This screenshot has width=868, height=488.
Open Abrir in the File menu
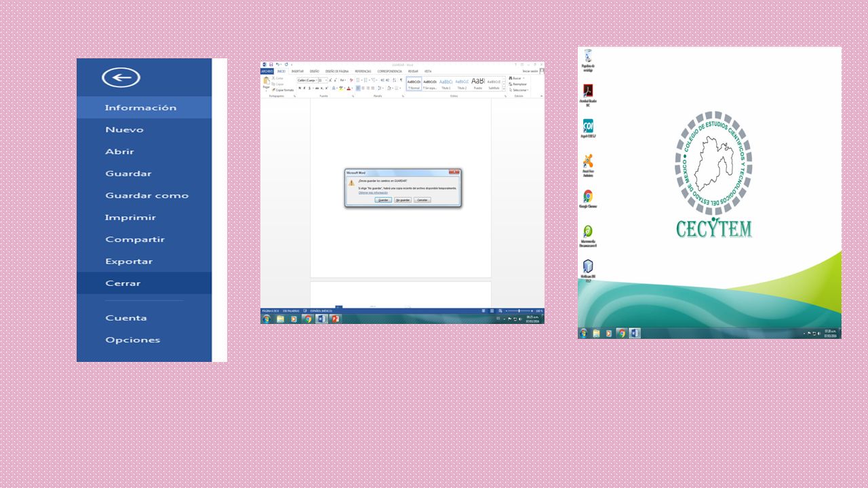coord(144,151)
